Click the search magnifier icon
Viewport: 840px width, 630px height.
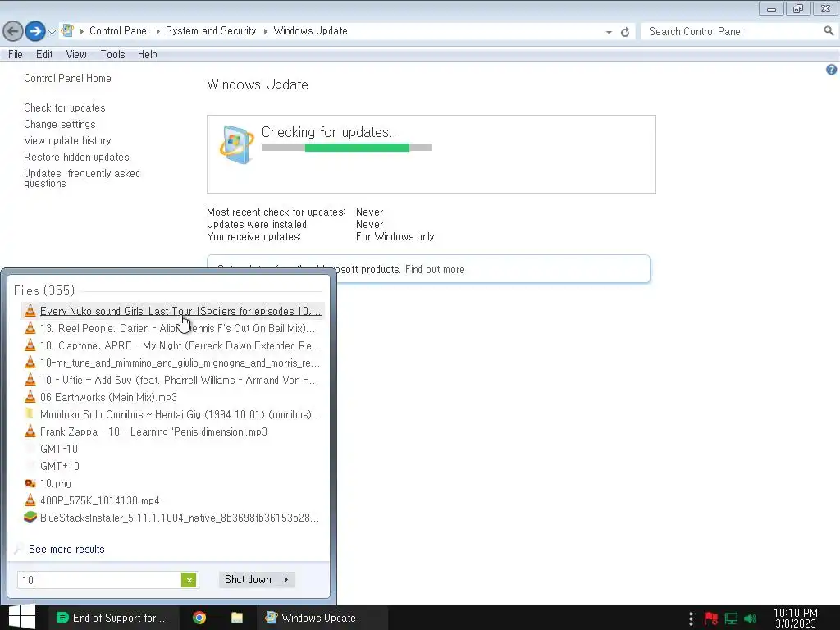point(829,31)
